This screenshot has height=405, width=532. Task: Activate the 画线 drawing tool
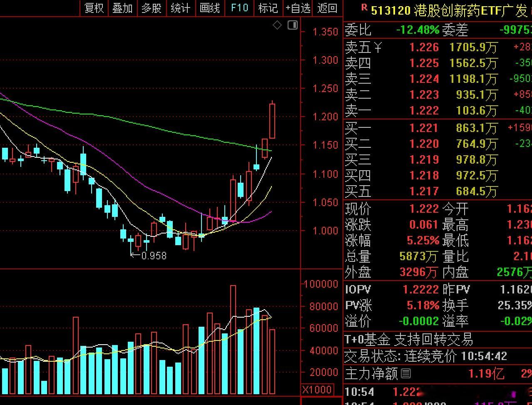click(210, 8)
